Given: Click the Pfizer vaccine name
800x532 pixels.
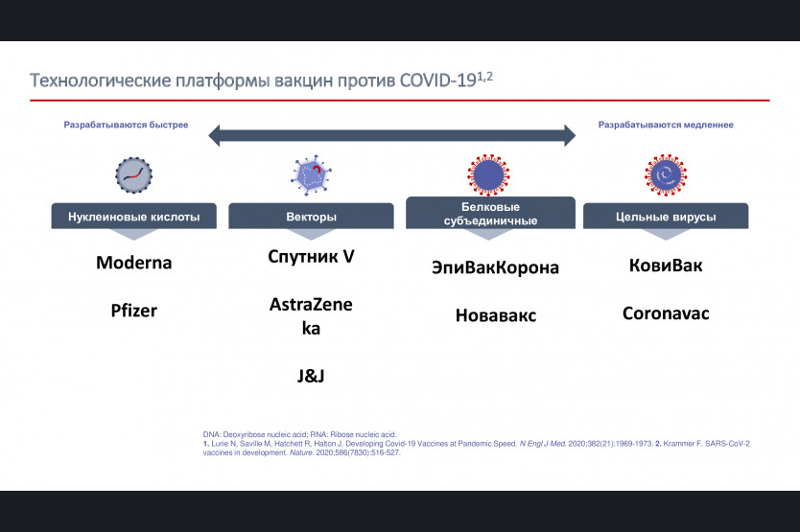Looking at the screenshot, I should (x=133, y=311).
